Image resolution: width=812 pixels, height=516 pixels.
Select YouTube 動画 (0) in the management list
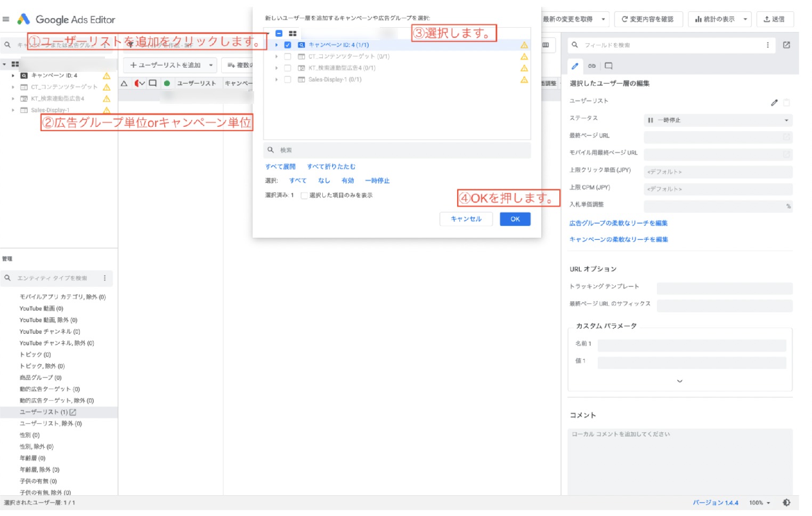click(42, 309)
